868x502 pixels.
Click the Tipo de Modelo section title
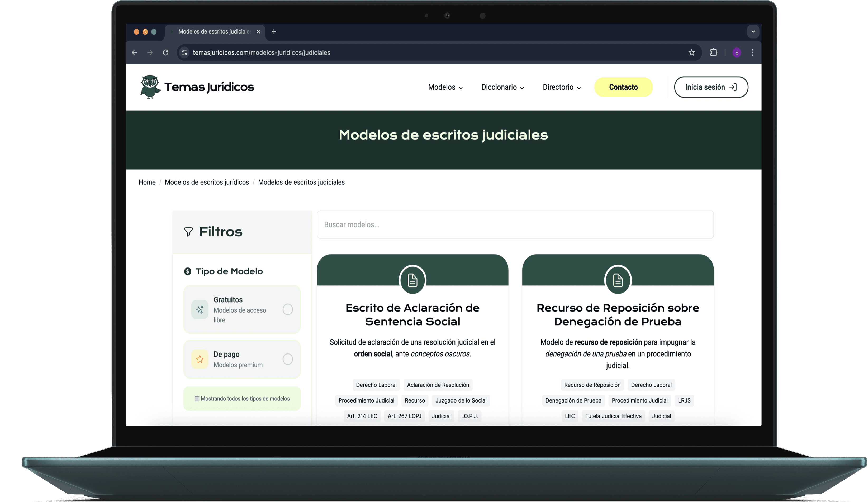[x=229, y=272]
